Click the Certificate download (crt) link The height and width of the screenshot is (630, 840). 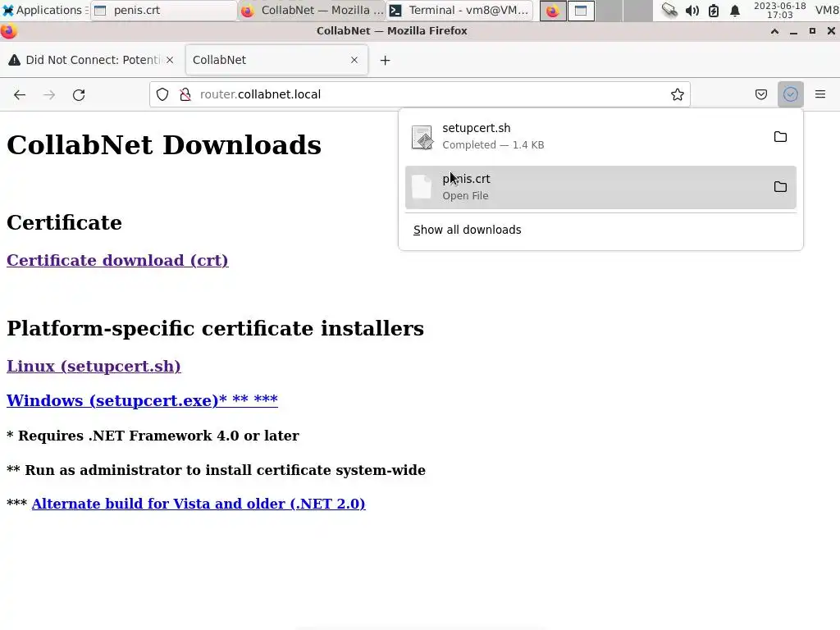(117, 260)
